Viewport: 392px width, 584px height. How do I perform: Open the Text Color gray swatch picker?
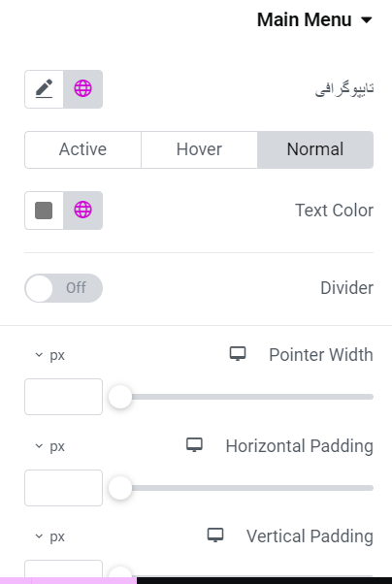(x=44, y=211)
